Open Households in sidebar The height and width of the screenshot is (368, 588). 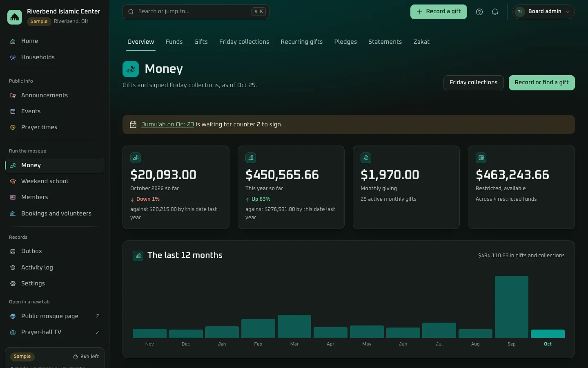point(55,57)
